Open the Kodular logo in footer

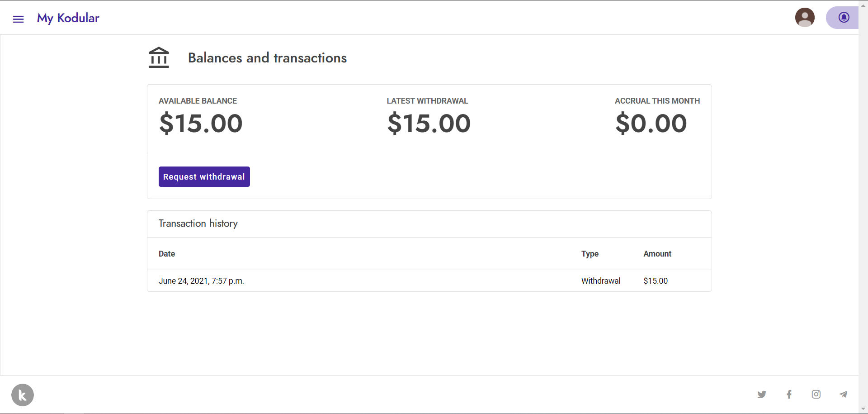click(x=23, y=395)
